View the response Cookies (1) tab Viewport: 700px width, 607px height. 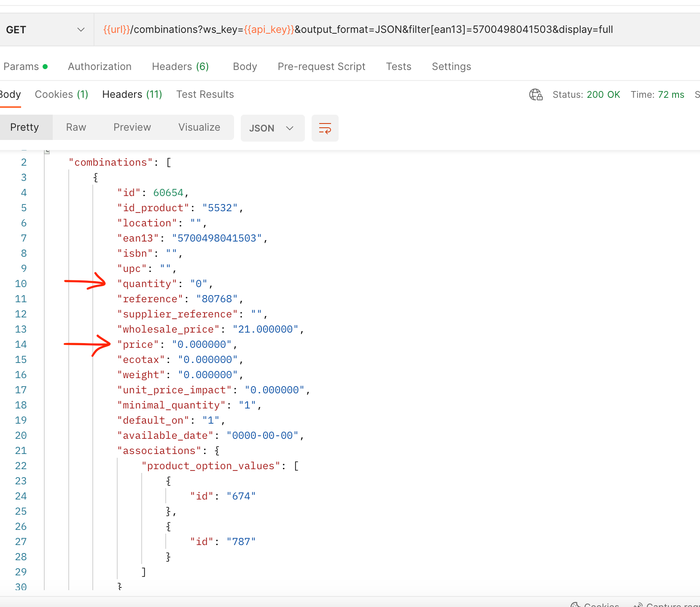click(61, 94)
